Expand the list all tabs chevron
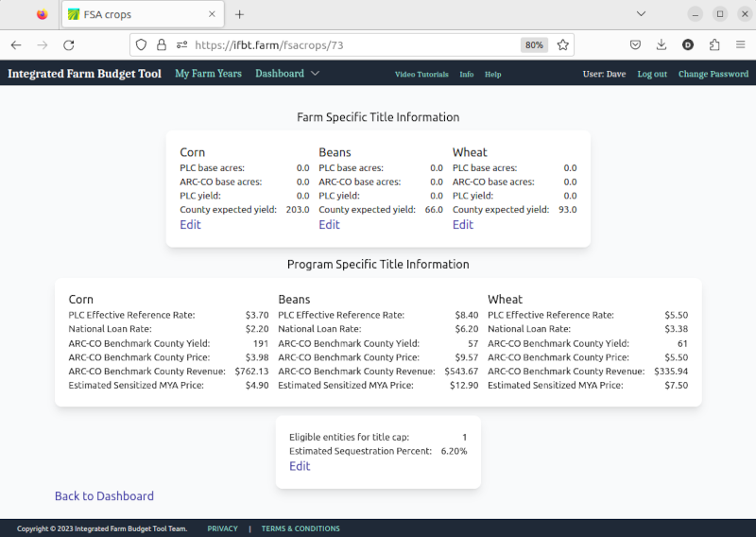Viewport: 756px width, 537px height. click(x=642, y=14)
